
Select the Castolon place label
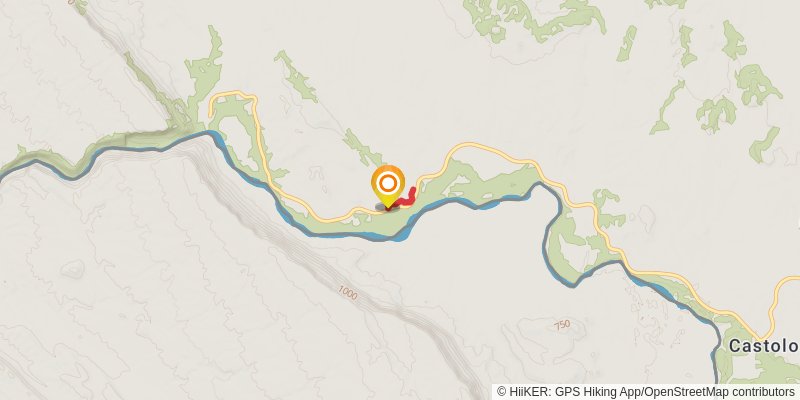763,346
